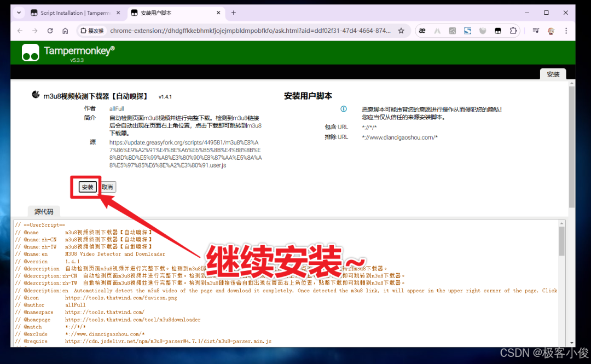Click the @icon favicon.png source line
The height and width of the screenshot is (364, 591).
pos(96,298)
